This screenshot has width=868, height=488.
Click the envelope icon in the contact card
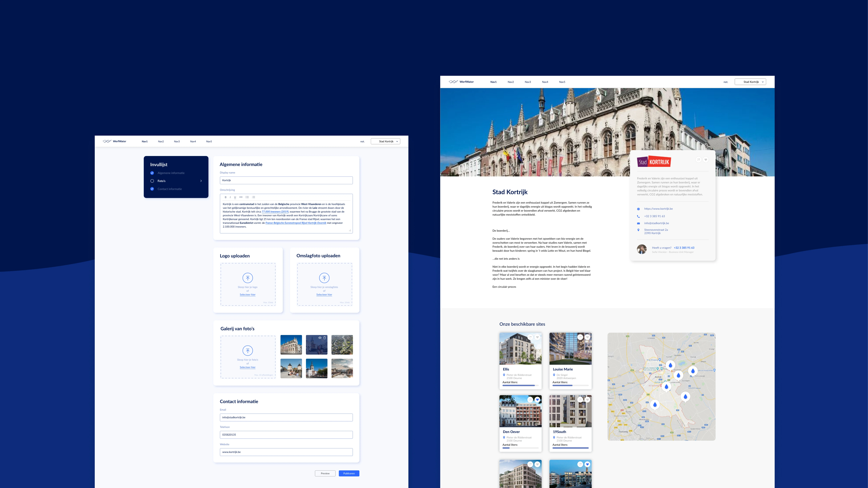pos(638,223)
